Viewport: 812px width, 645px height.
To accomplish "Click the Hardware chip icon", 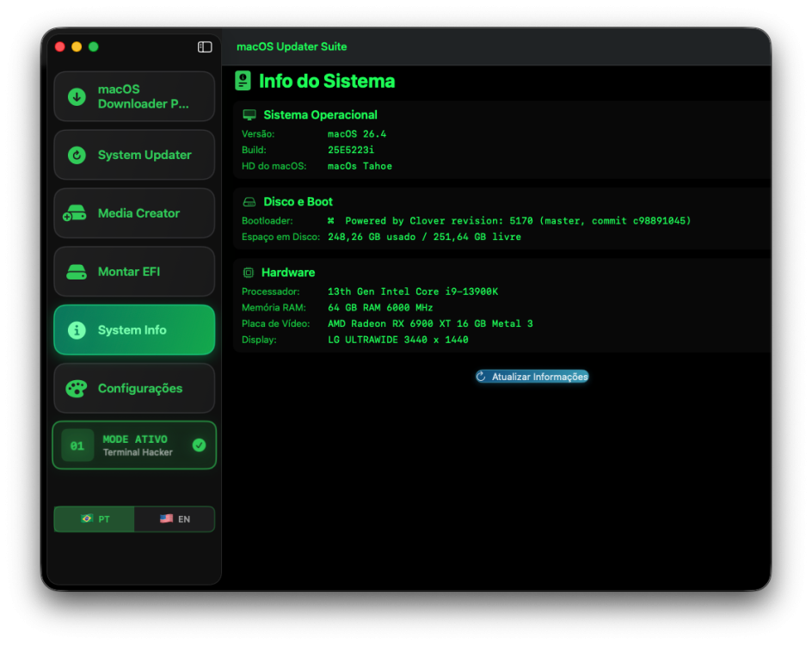I will click(249, 273).
